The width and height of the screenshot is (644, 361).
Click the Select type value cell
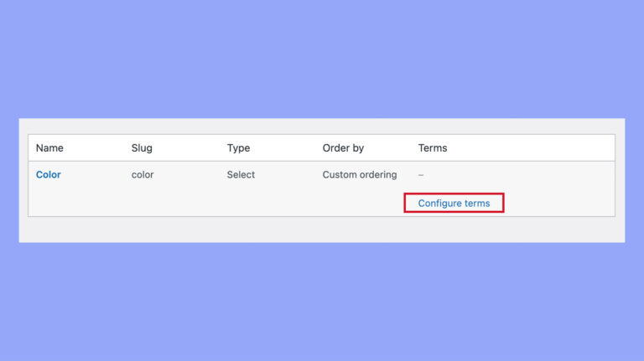[241, 175]
